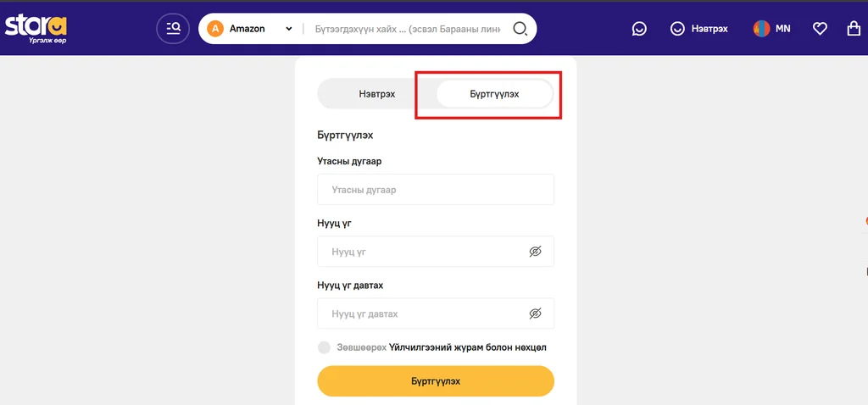Open the wishlist heart icon
The height and width of the screenshot is (405, 868).
tap(820, 29)
